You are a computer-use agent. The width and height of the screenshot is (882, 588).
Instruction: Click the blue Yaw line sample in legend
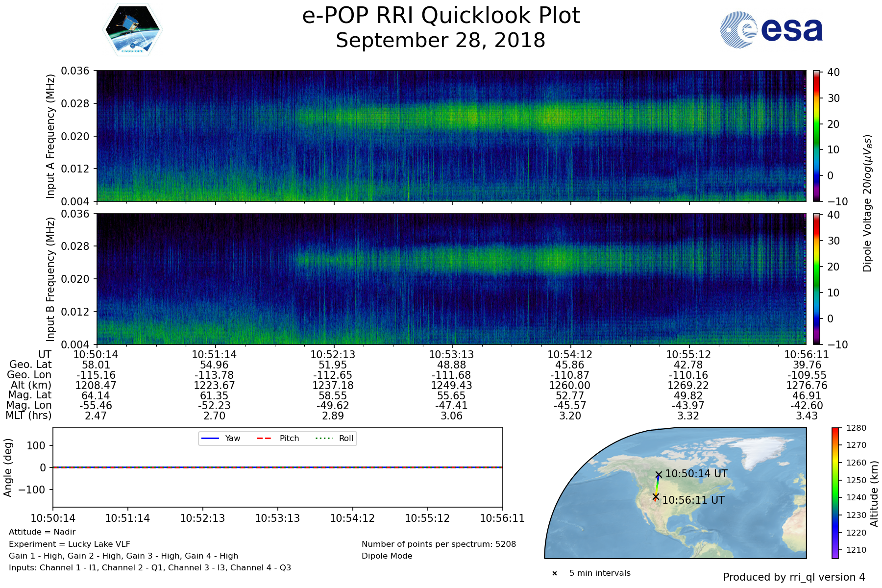pos(210,438)
